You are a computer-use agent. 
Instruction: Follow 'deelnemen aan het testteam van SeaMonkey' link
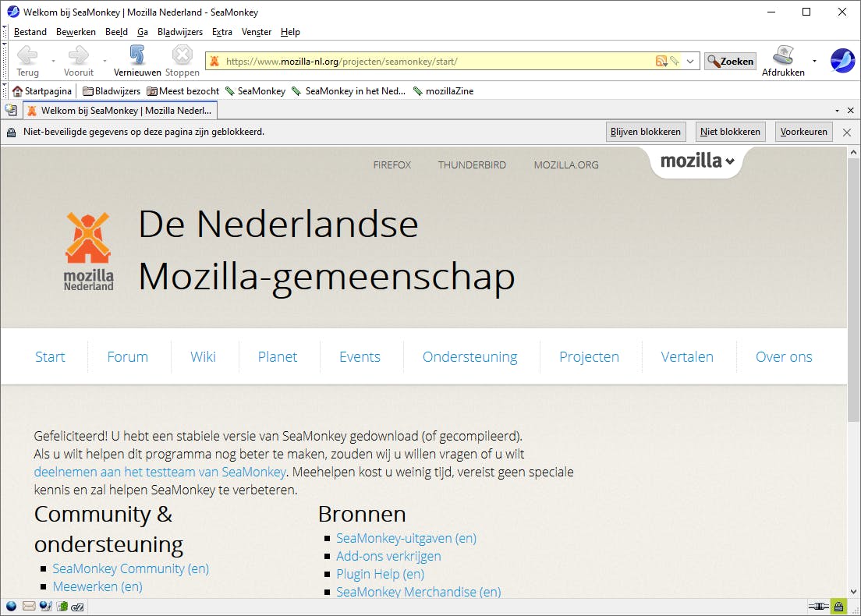160,473
